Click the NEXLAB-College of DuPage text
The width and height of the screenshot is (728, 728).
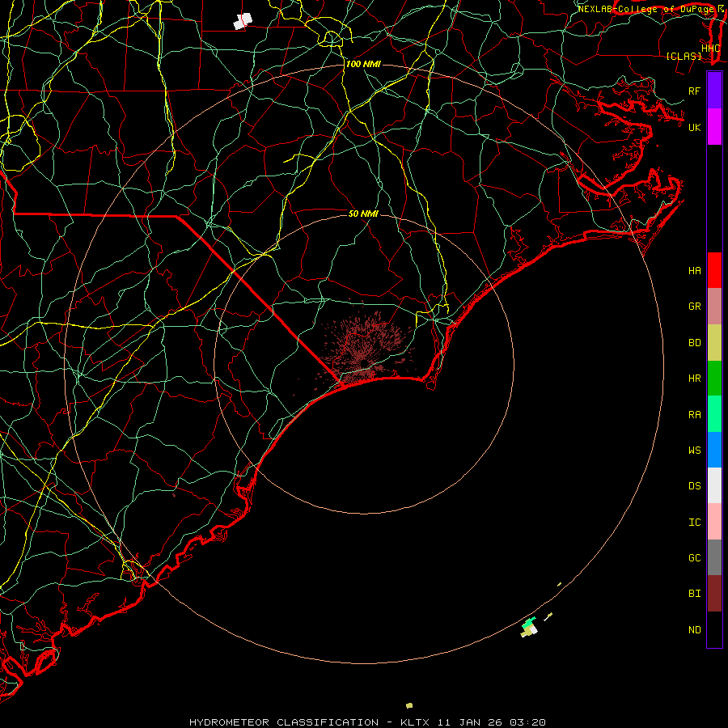pos(645,9)
